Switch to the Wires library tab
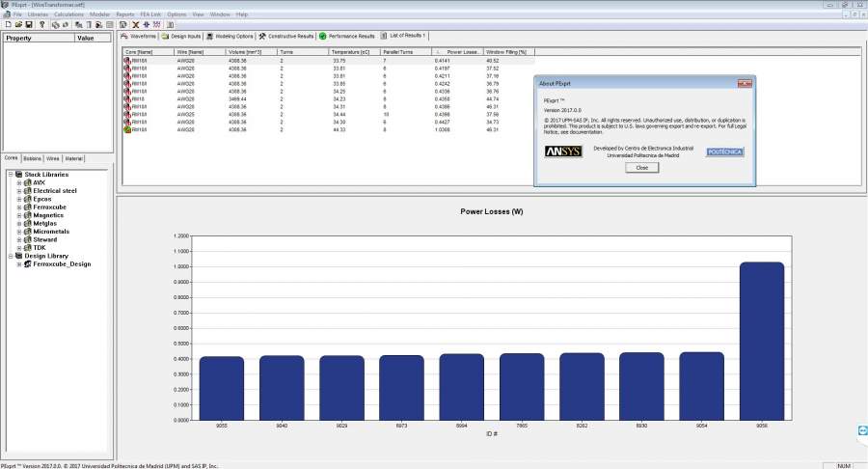868x469 pixels. 53,158
